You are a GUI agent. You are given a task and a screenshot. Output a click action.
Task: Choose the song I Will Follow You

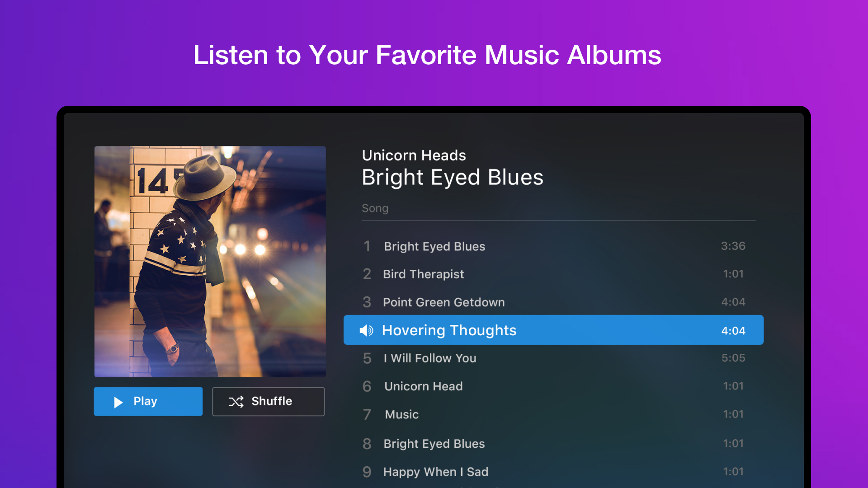click(429, 358)
